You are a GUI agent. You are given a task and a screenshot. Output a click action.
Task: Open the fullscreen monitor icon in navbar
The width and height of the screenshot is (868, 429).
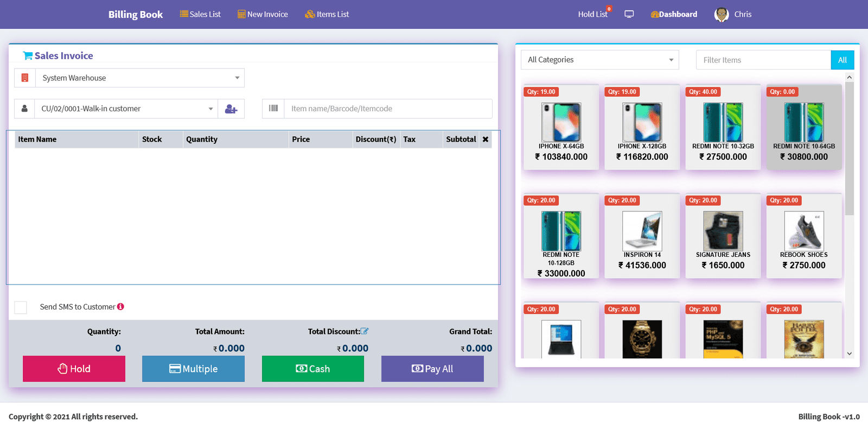click(x=629, y=14)
